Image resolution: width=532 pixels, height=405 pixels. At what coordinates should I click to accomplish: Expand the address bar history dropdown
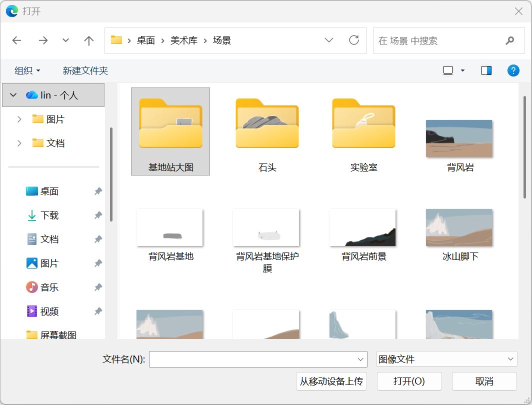[329, 40]
